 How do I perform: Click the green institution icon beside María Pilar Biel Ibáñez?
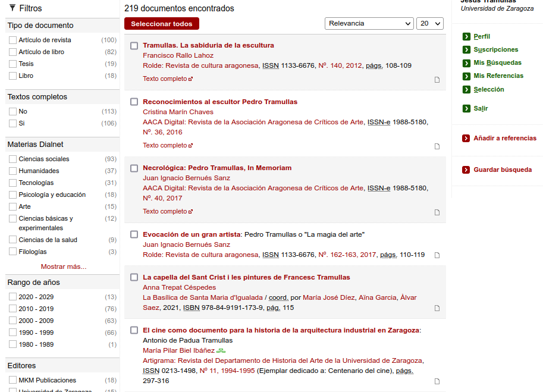tap(221, 351)
